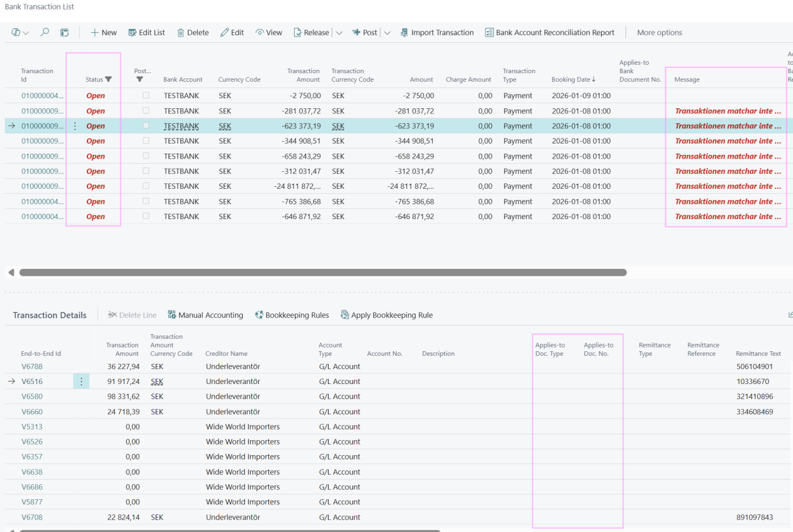Image resolution: width=793 pixels, height=532 pixels.
Task: Tick Posted checkbox in the -658 243,29 row
Action: click(146, 156)
